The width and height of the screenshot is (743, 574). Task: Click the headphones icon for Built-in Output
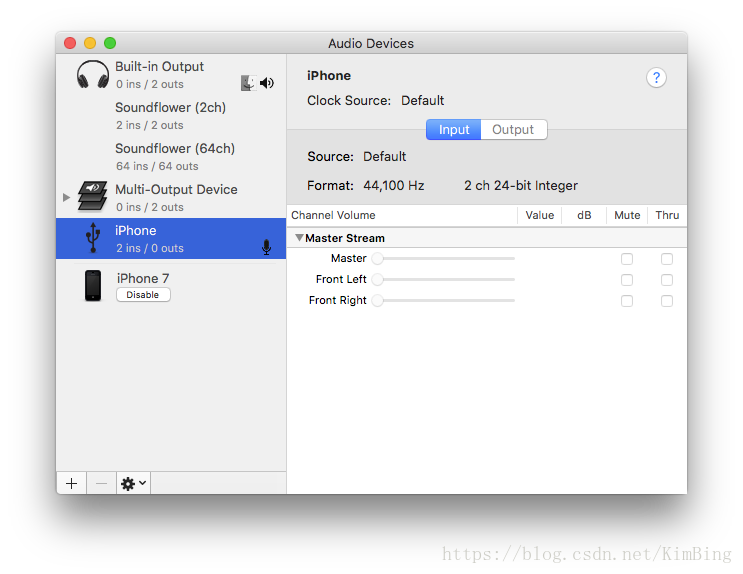coord(93,74)
